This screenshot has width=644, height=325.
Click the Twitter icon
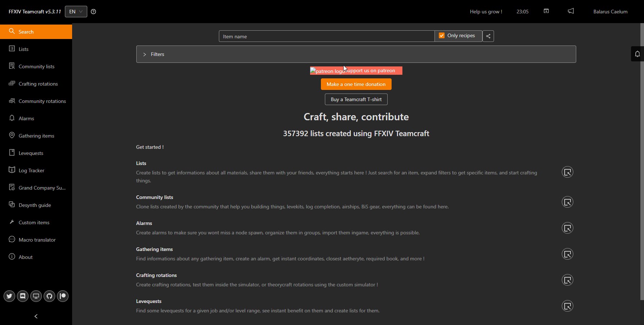(x=9, y=296)
